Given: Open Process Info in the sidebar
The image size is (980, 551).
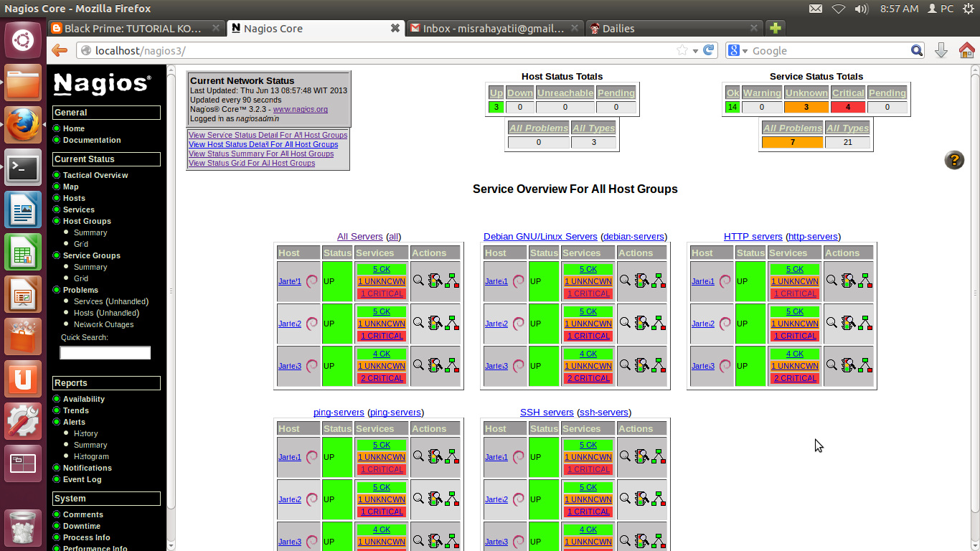Looking at the screenshot, I should (x=87, y=537).
